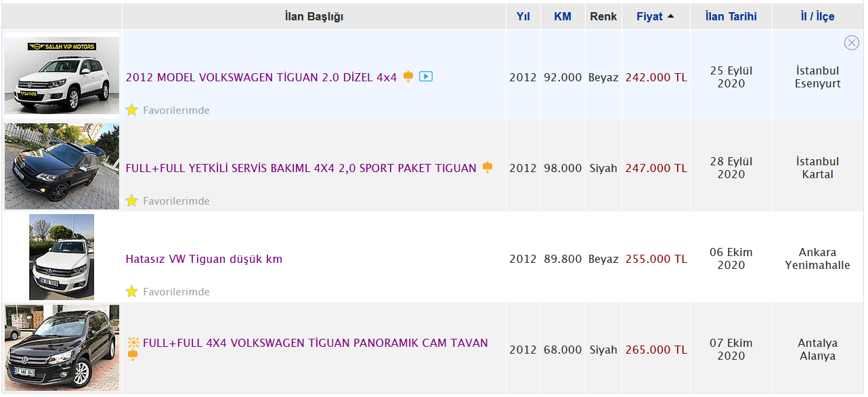This screenshot has height=397, width=868.
Task: Click the İstanbul Kartal location
Action: click(817, 168)
